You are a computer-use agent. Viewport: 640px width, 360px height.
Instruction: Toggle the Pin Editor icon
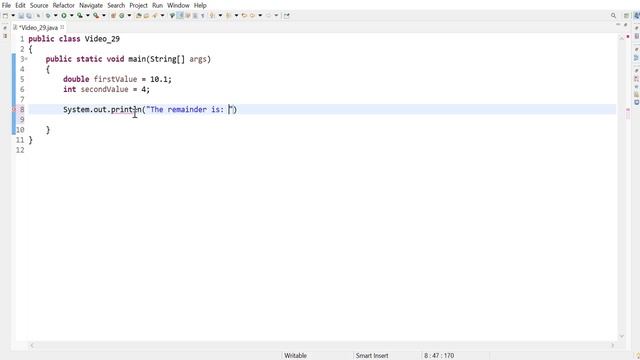coord(287,16)
